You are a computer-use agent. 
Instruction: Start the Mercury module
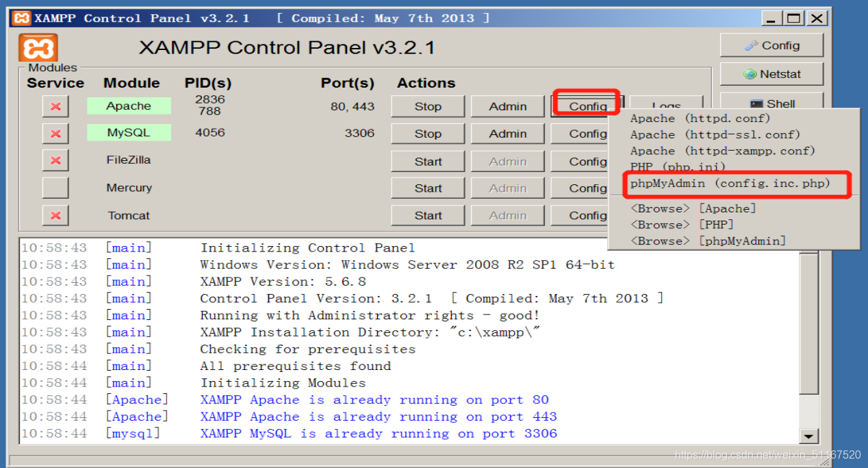(428, 188)
